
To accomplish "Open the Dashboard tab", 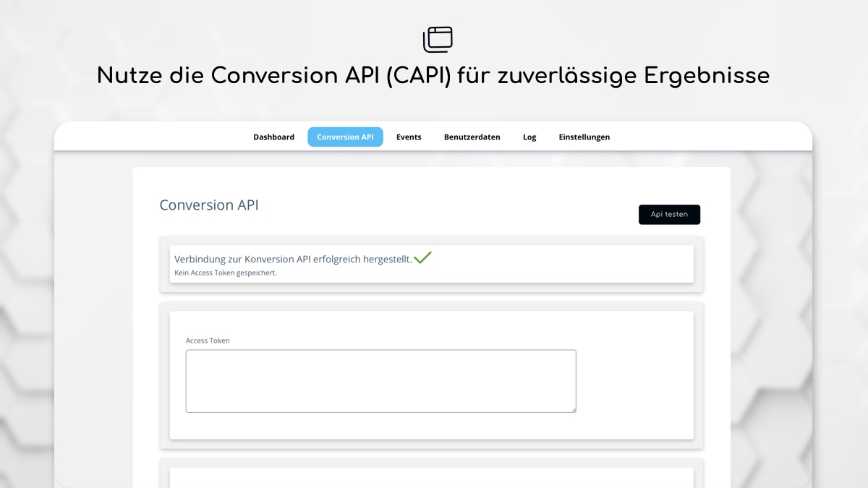I will click(x=273, y=137).
